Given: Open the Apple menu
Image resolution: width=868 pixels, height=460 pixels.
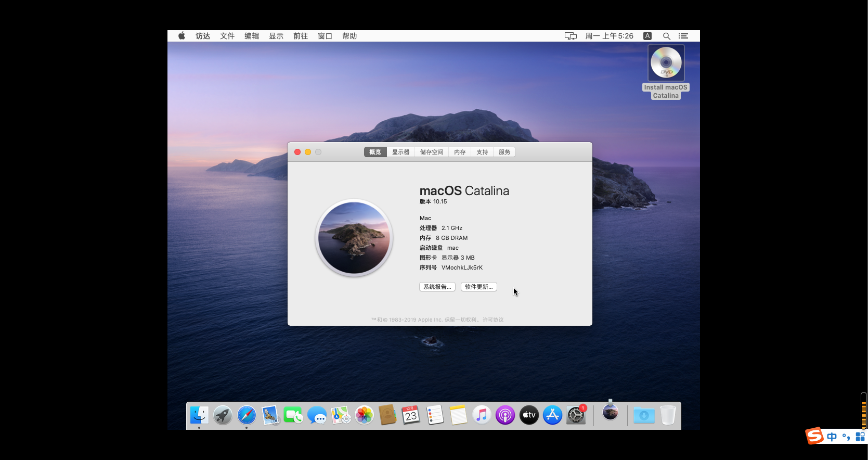Looking at the screenshot, I should pos(182,36).
